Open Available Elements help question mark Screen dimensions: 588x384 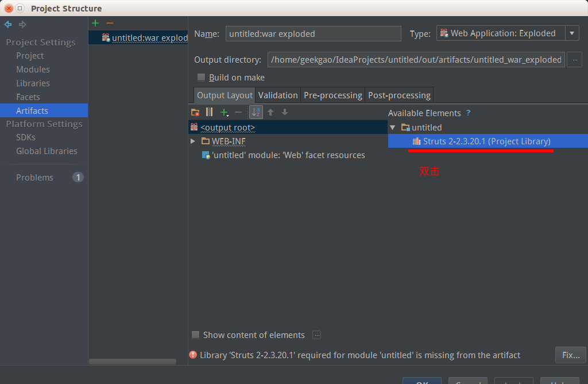[x=468, y=113]
